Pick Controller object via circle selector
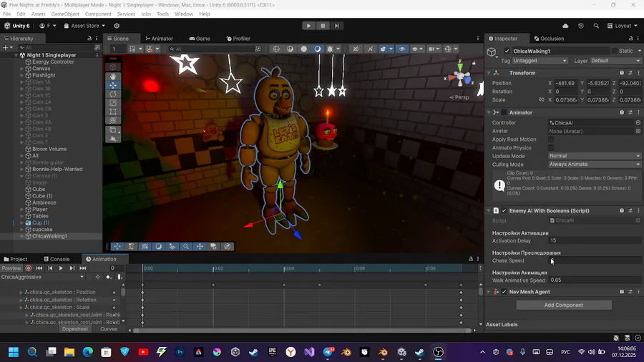 click(x=638, y=123)
